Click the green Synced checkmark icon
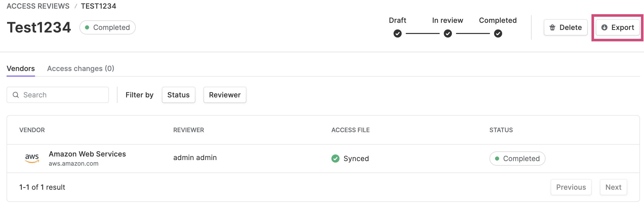644x209 pixels. point(335,159)
